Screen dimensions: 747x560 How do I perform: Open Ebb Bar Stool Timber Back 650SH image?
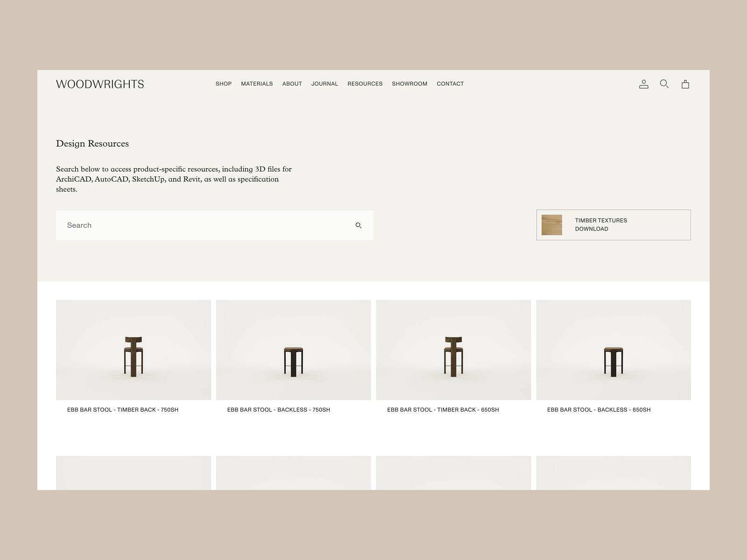point(453,350)
